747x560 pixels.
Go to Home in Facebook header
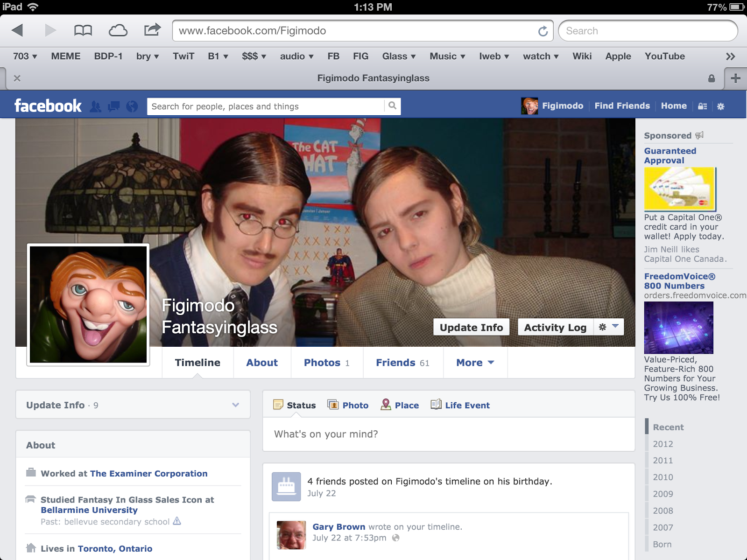point(674,106)
